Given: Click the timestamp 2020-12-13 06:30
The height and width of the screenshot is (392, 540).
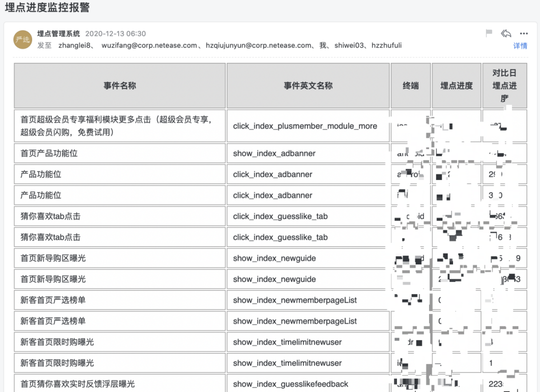Looking at the screenshot, I should tap(115, 34).
